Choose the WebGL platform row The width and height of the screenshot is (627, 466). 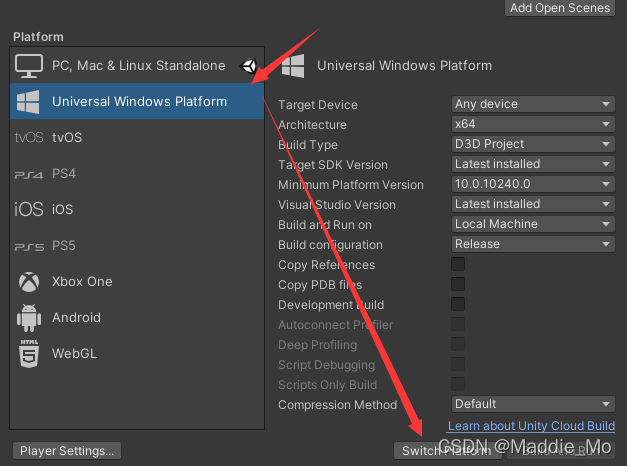(x=137, y=353)
